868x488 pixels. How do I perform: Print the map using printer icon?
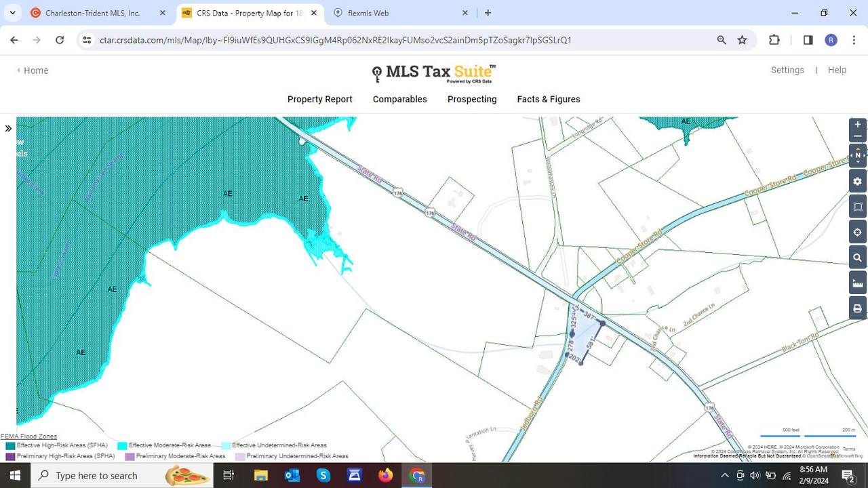tap(858, 308)
